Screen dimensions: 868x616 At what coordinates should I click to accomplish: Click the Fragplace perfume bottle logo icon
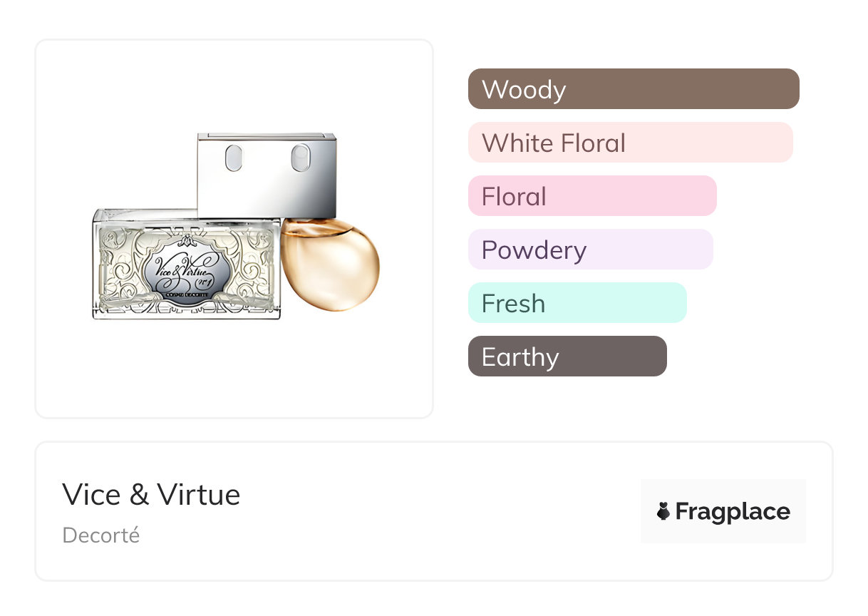[663, 511]
